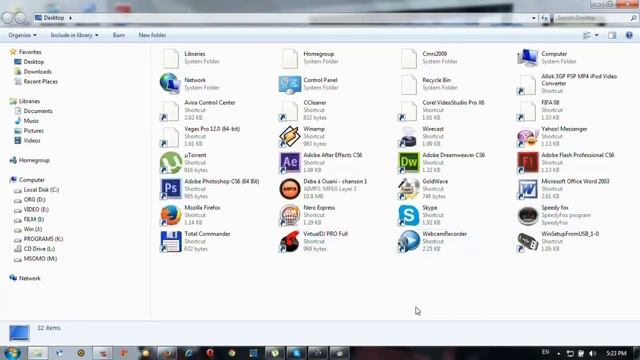Toggle the preview pane button
This screenshot has width=640, height=360.
612,36
